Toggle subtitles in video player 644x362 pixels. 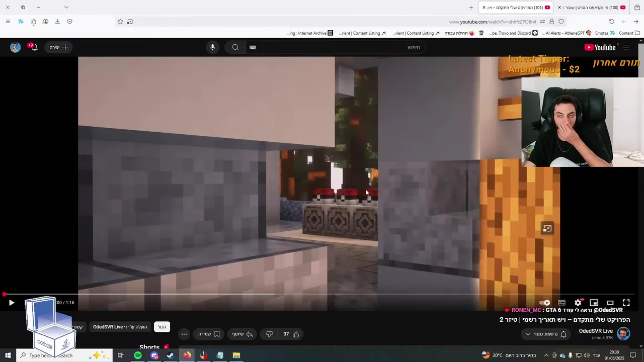pyautogui.click(x=562, y=303)
